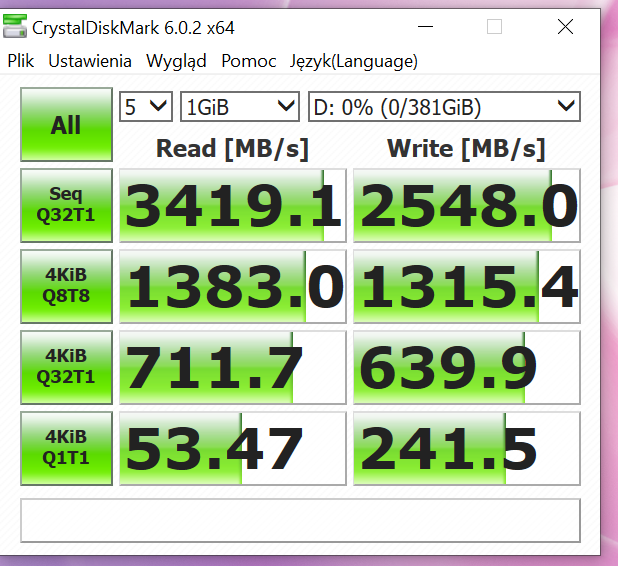Click the sequential read result 3419.1

232,205
